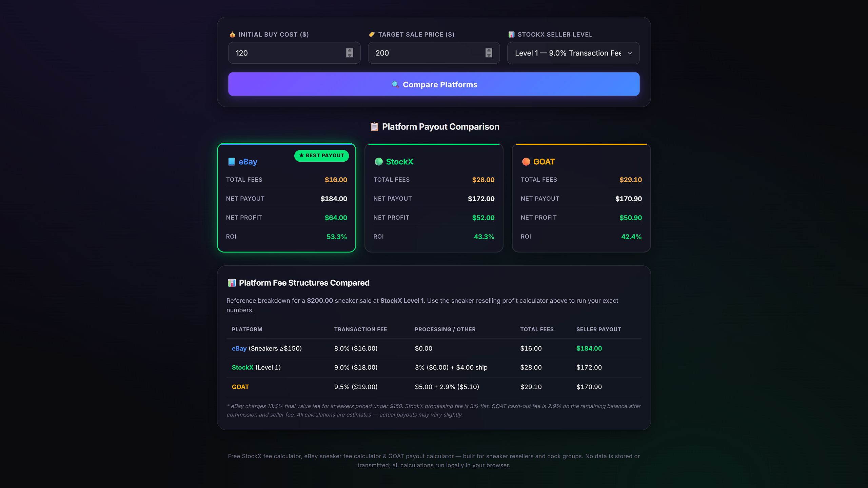Viewport: 868px width, 488px height.
Task: Click the money bag icon beside Initial Buy Cost
Action: coord(232,35)
